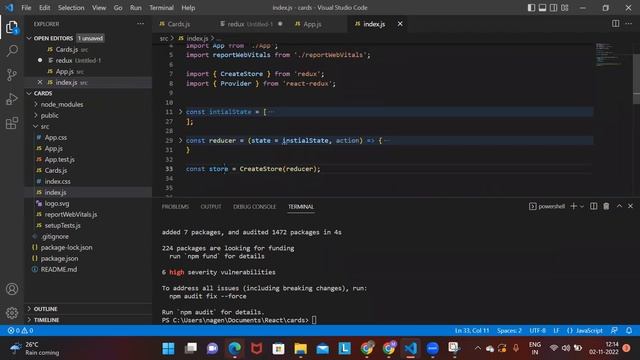Screen dimensions: 640x360
Task: Switch to the Output panel tab
Action: pos(211,207)
